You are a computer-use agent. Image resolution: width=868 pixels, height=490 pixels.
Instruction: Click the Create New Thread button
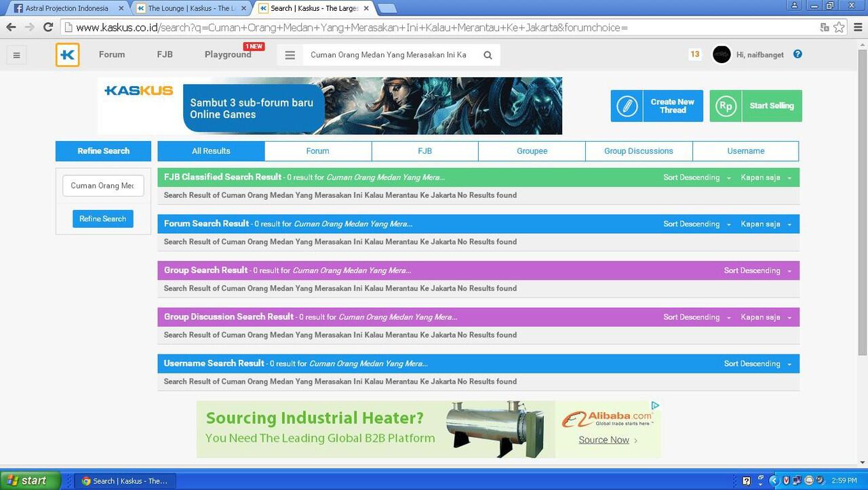pos(656,106)
